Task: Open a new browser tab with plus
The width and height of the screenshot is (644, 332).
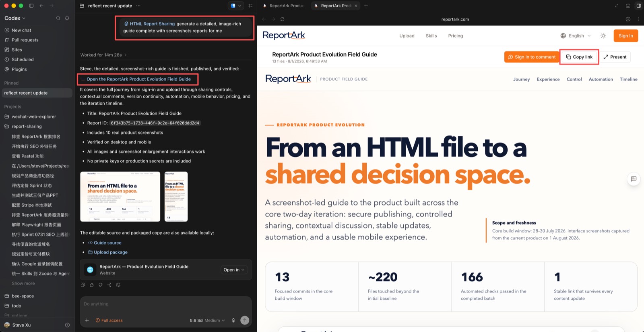Action: click(x=366, y=6)
